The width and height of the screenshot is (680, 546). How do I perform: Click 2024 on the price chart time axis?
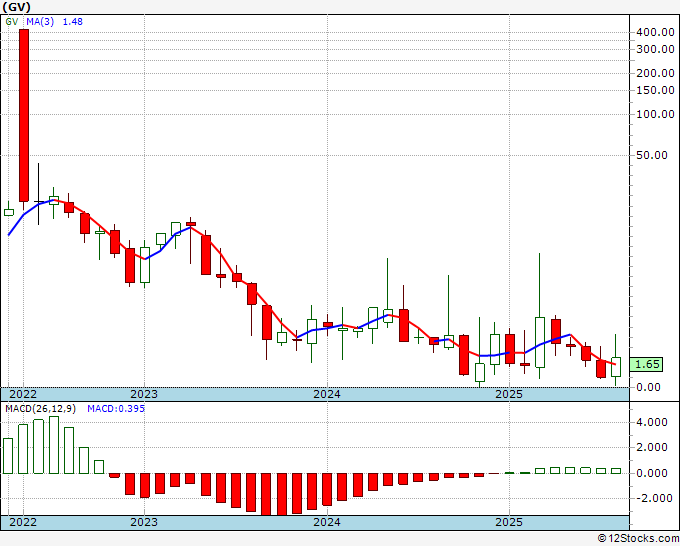[x=327, y=394]
